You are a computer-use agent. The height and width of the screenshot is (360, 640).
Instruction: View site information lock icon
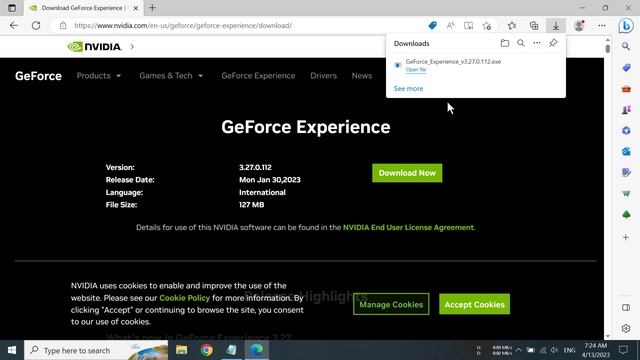click(63, 25)
